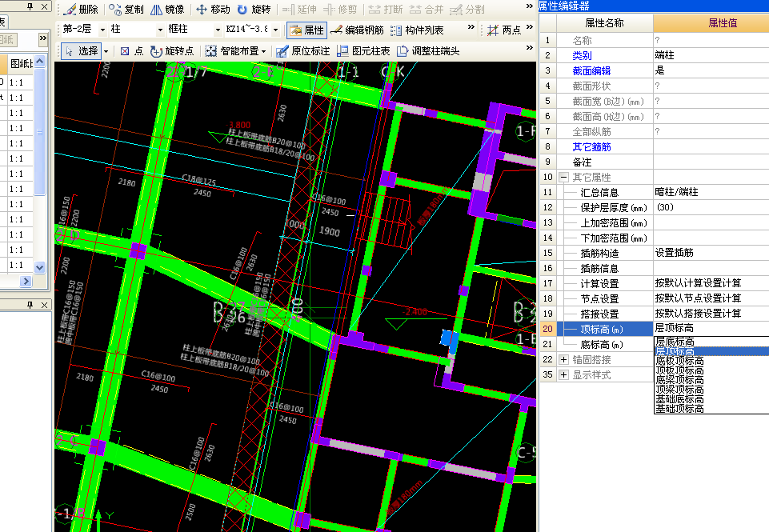The width and height of the screenshot is (769, 532).
Task: Open the 选择 tool dropdown arrow
Action: [x=106, y=51]
